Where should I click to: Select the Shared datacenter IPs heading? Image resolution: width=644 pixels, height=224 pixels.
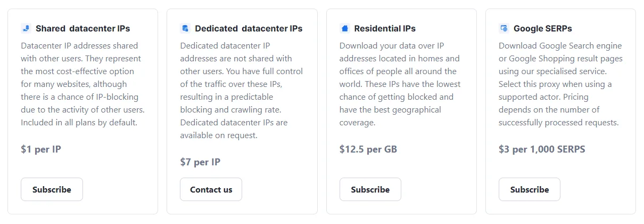point(82,28)
